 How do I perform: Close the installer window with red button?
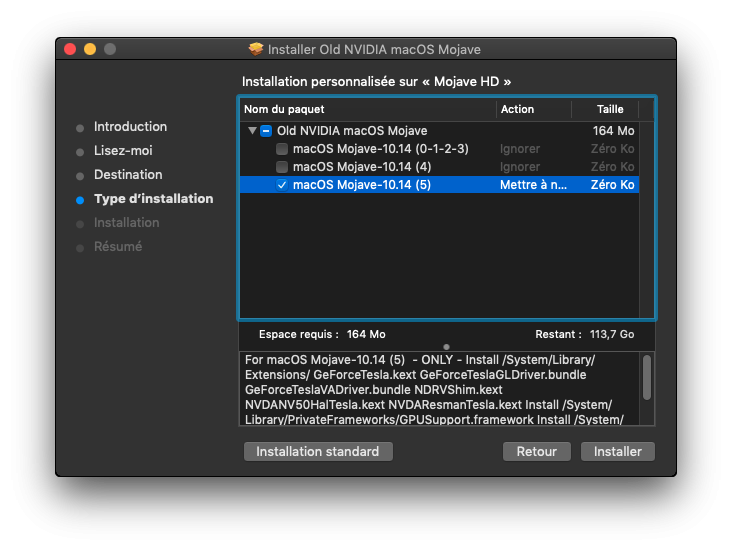(70, 49)
